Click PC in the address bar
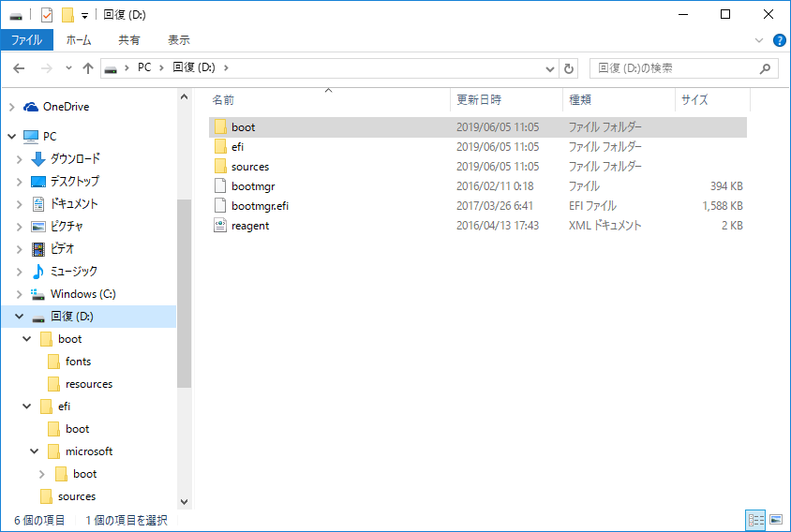 tap(144, 67)
